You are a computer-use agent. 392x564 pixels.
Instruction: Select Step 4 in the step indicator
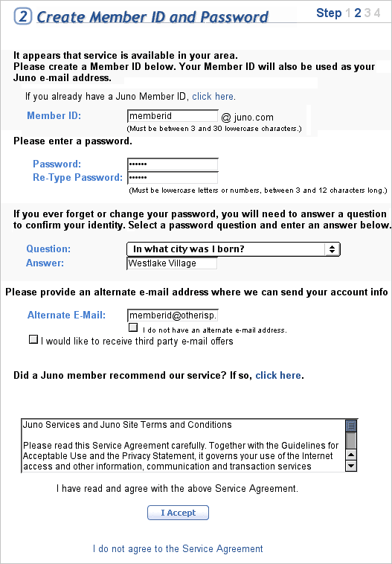(376, 13)
